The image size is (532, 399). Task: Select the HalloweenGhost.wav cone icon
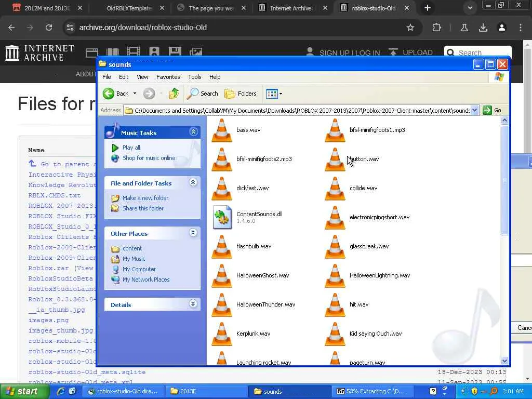[x=221, y=276]
